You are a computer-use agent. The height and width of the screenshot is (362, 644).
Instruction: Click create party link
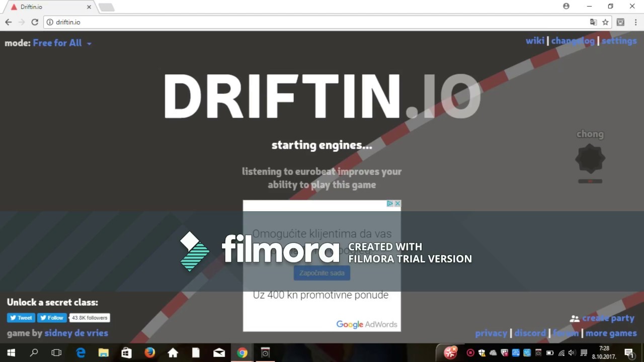click(602, 318)
